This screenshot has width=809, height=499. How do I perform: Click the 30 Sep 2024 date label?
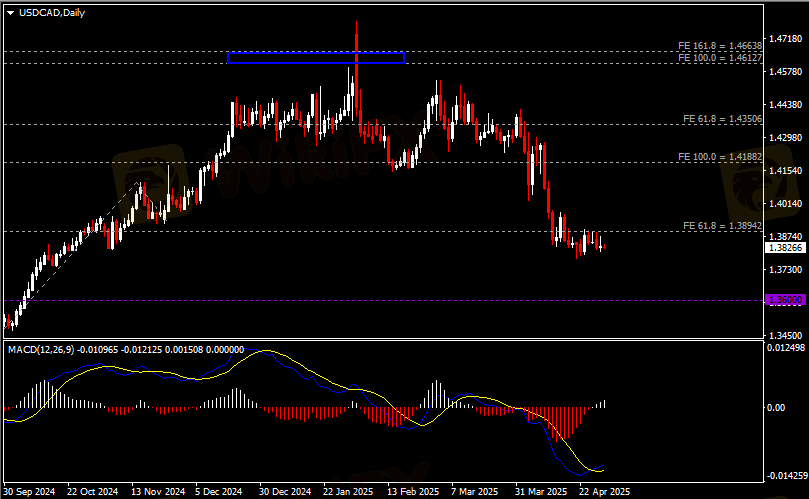tap(28, 492)
